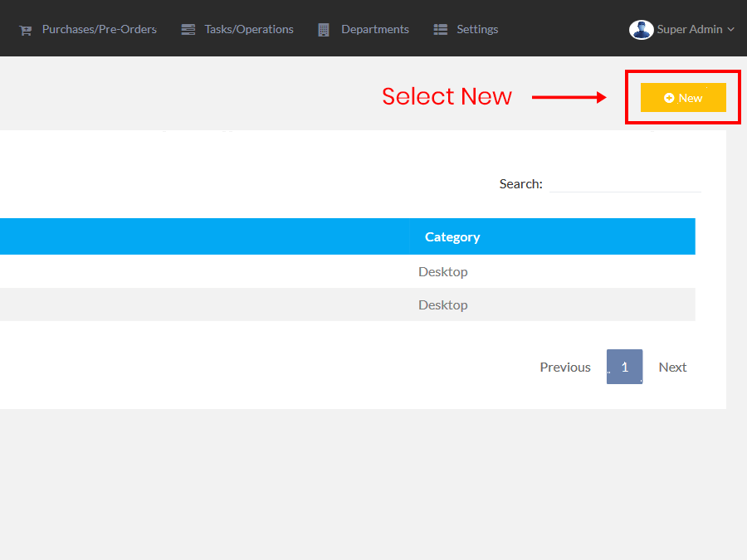This screenshot has height=560, width=747.
Task: Open the Purchases/Pre-Orders menu label
Action: [99, 29]
